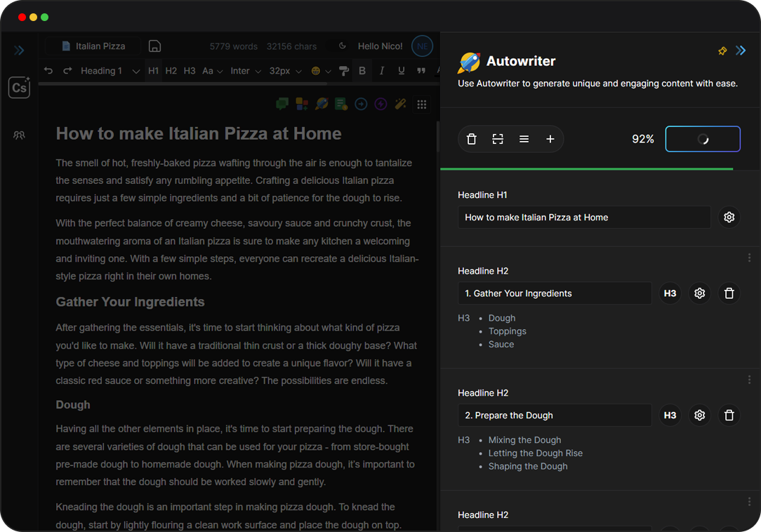Delete the Prepare the Dough headline

tap(729, 415)
